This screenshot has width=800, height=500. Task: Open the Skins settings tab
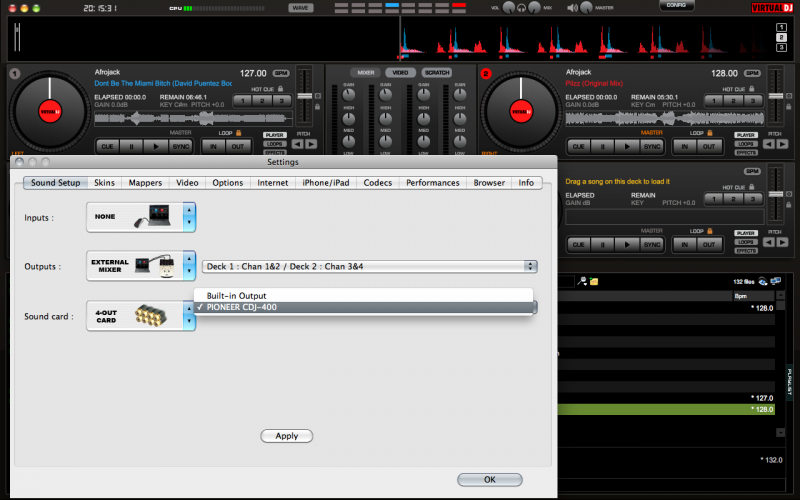coord(104,183)
